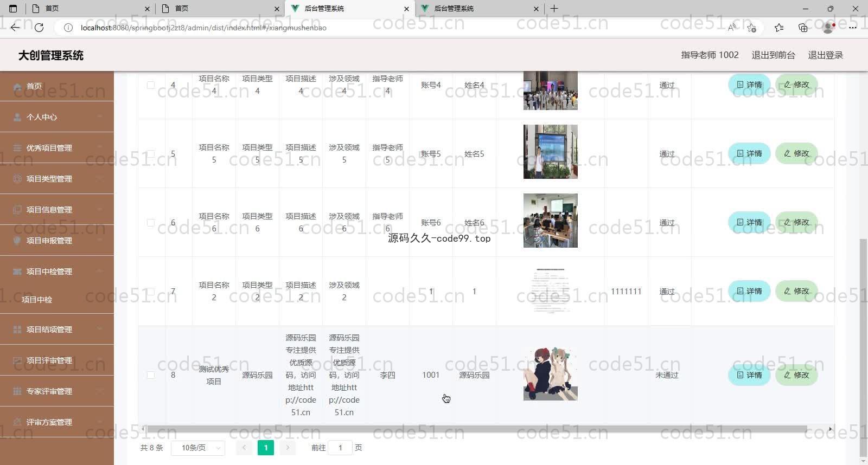The image size is (868, 465).
Task: Click the 项目申报管理 icon
Action: (x=17, y=241)
